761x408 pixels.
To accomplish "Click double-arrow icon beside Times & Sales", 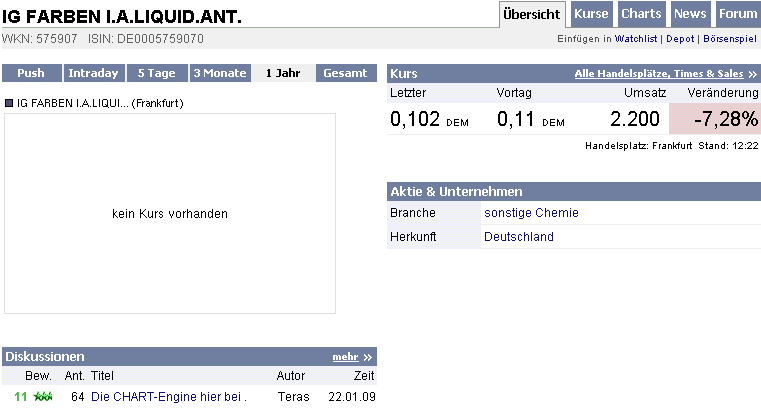I will 752,74.
